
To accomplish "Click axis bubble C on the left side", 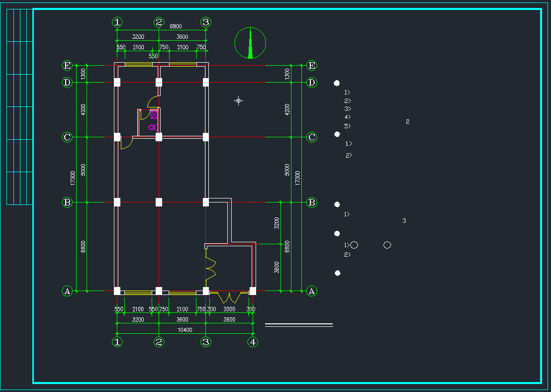I will click(x=67, y=137).
